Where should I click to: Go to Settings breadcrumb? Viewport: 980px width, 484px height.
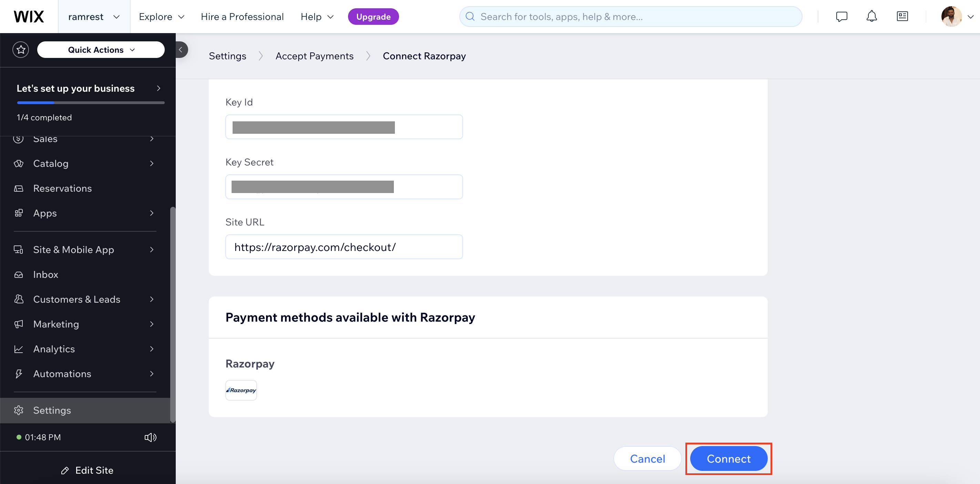pos(227,56)
